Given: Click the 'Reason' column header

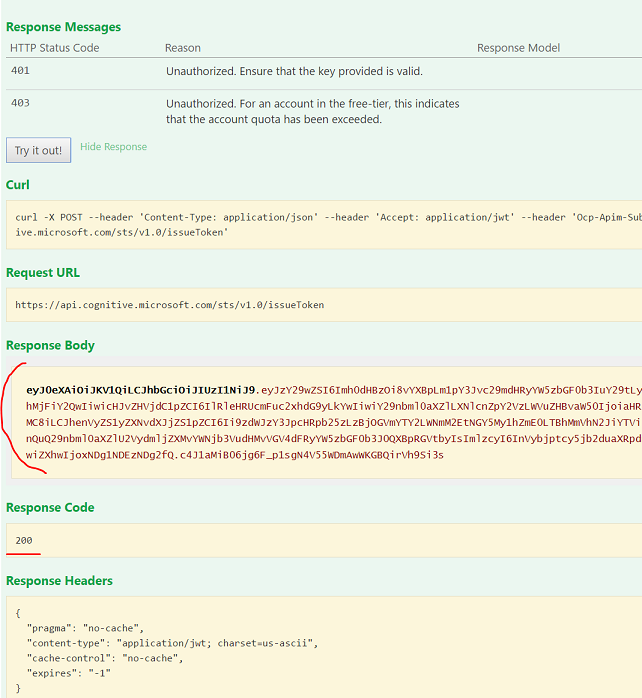Looking at the screenshot, I should [183, 48].
